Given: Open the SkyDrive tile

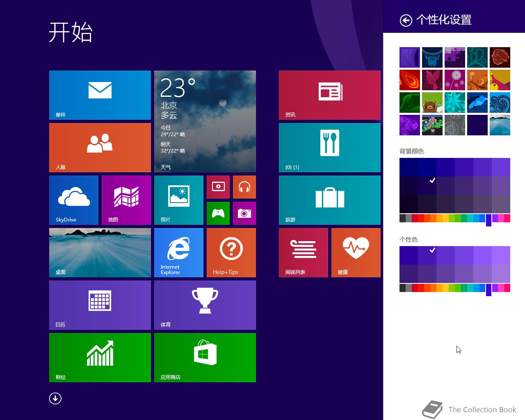Looking at the screenshot, I should [x=74, y=200].
